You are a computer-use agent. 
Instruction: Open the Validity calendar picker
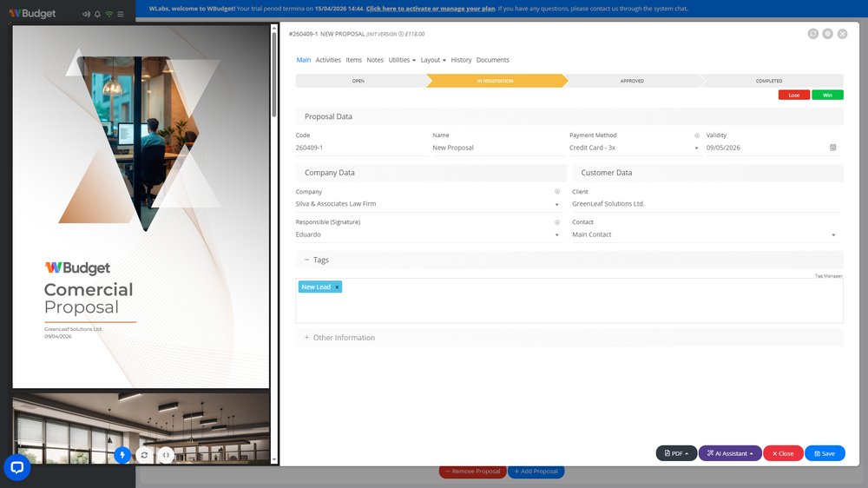tap(832, 148)
